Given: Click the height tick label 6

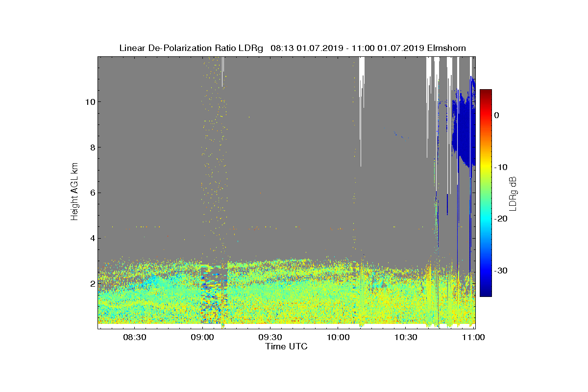Looking at the screenshot, I should click(x=92, y=193).
